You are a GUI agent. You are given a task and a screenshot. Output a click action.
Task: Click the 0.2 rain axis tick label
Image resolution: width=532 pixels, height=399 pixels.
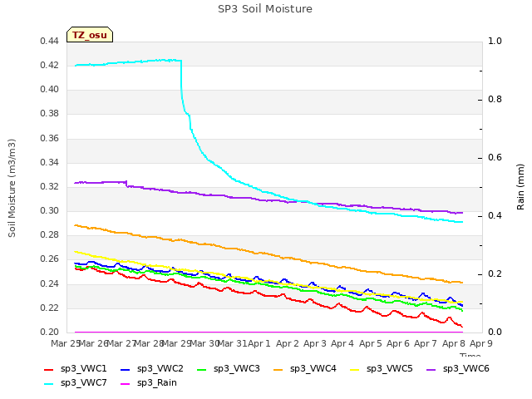click(x=495, y=274)
